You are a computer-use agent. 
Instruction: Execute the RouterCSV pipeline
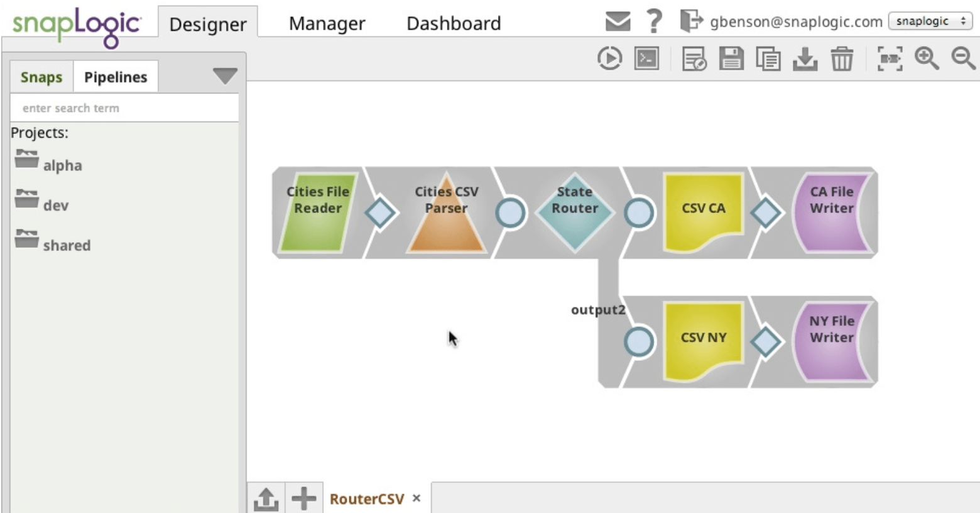(x=608, y=58)
